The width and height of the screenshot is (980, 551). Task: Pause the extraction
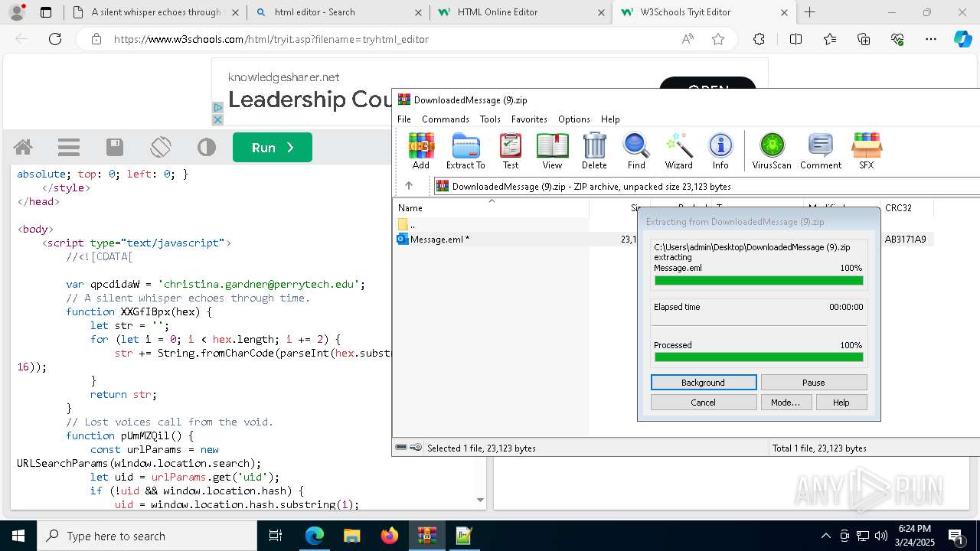point(814,383)
